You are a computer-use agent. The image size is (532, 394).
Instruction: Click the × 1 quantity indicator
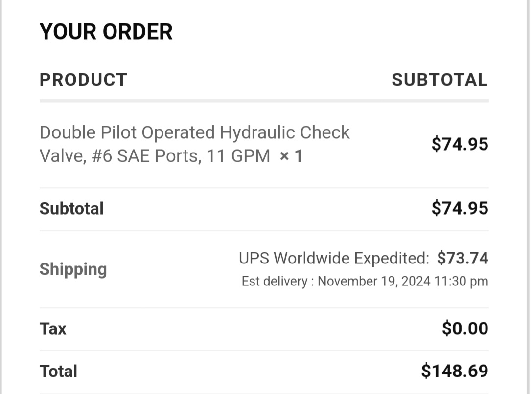(x=291, y=156)
